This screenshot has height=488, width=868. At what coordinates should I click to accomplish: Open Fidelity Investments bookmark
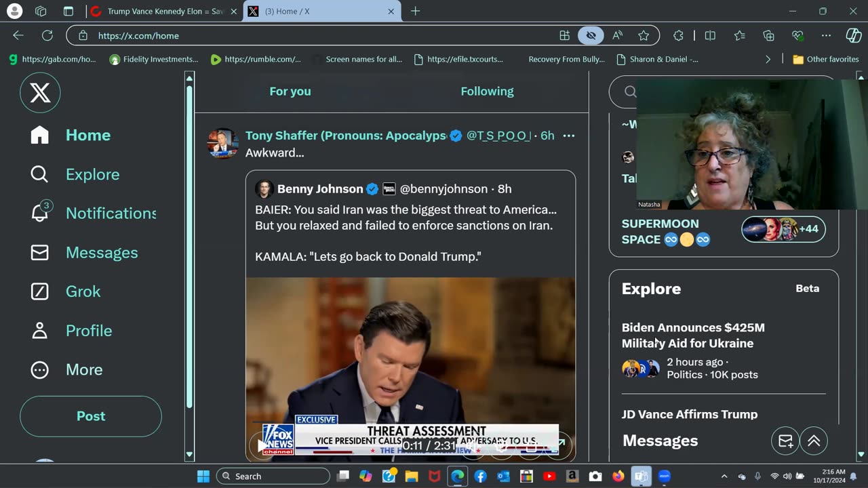154,59
